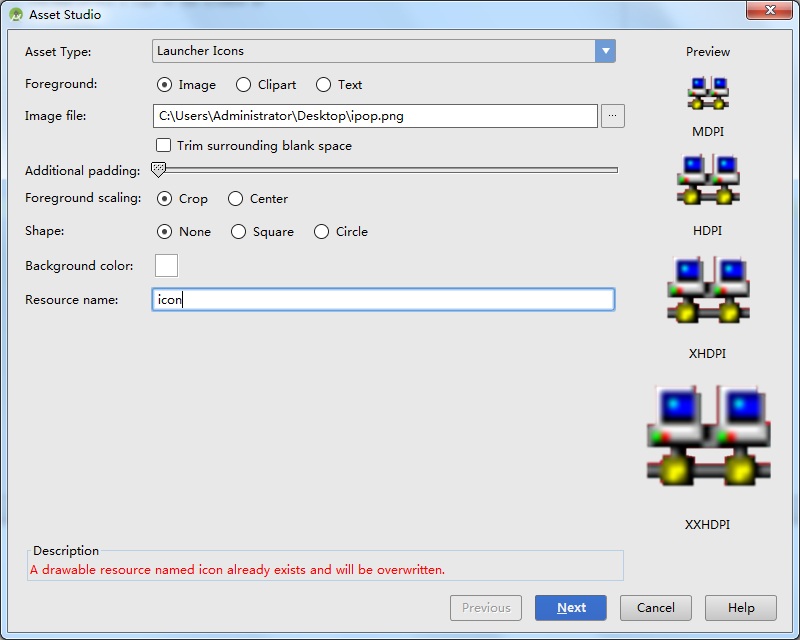Screen dimensions: 800x640
Task: Choose Crop foreground scaling
Action: [164, 199]
